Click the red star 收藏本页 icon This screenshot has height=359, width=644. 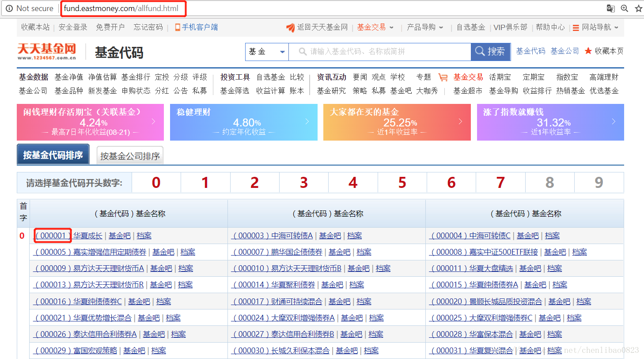(x=588, y=51)
